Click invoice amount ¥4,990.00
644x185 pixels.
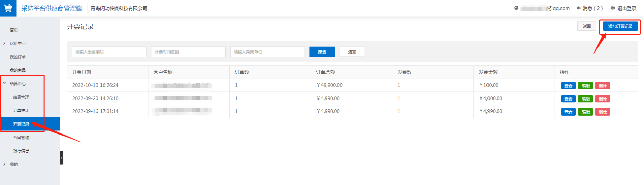pos(491,111)
